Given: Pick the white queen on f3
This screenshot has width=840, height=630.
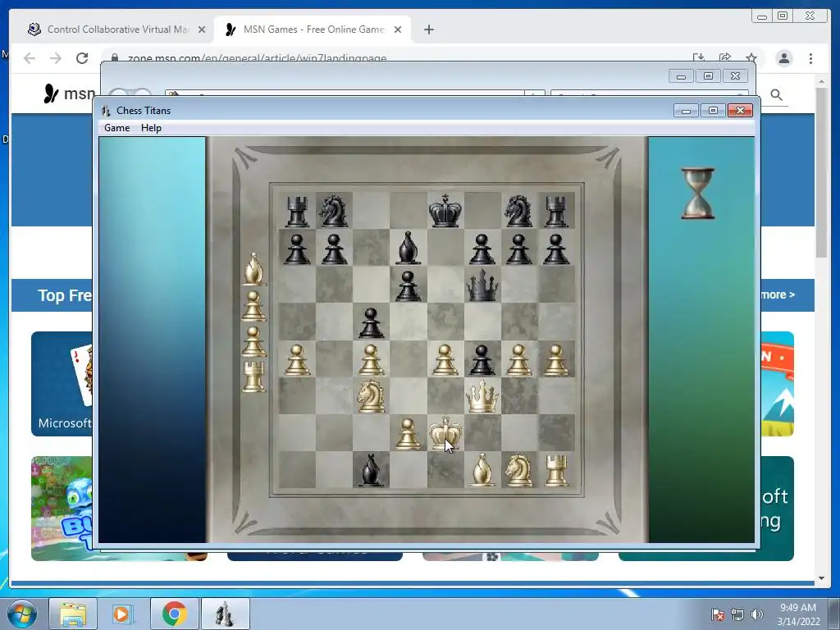Looking at the screenshot, I should pyautogui.click(x=482, y=396).
